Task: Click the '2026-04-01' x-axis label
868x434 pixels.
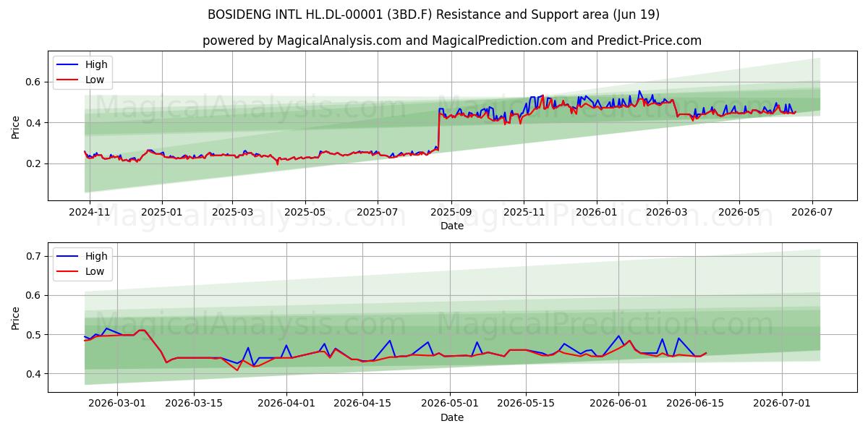Action: pyautogui.click(x=286, y=404)
